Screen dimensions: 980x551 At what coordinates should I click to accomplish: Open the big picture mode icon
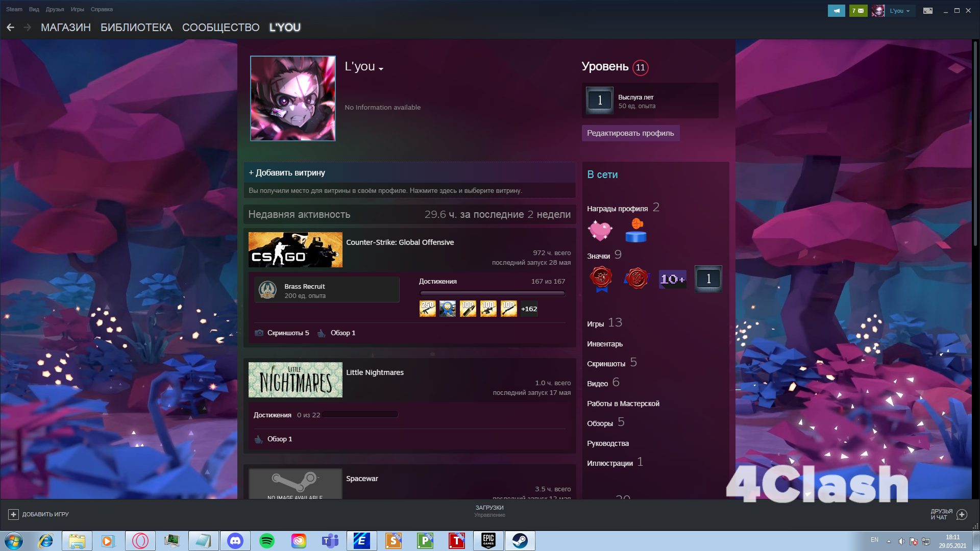coord(928,10)
